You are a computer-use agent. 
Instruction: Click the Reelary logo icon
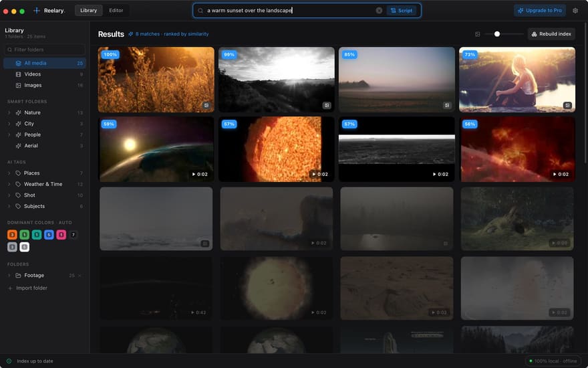coord(36,11)
